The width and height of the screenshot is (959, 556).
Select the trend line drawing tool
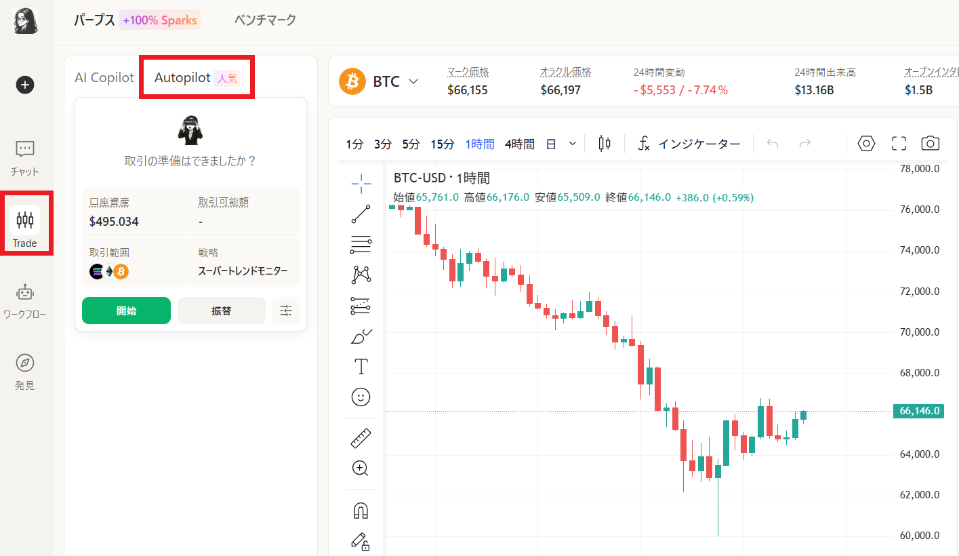coord(361,212)
